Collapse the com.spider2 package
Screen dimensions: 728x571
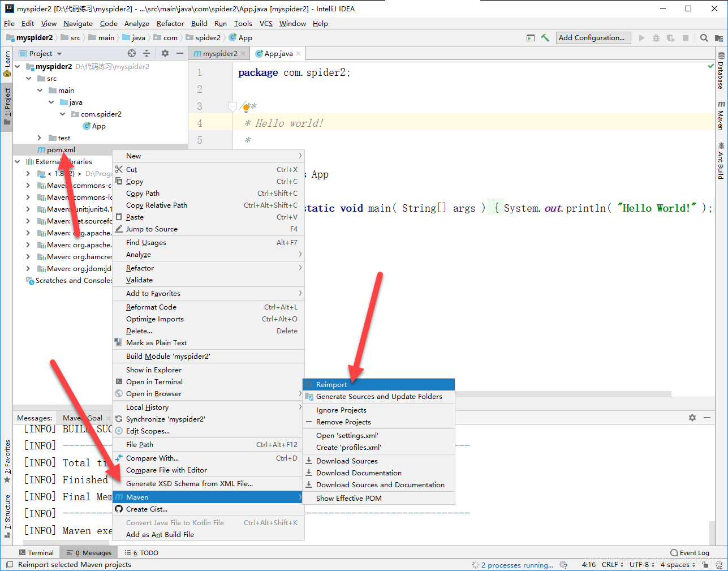point(63,114)
